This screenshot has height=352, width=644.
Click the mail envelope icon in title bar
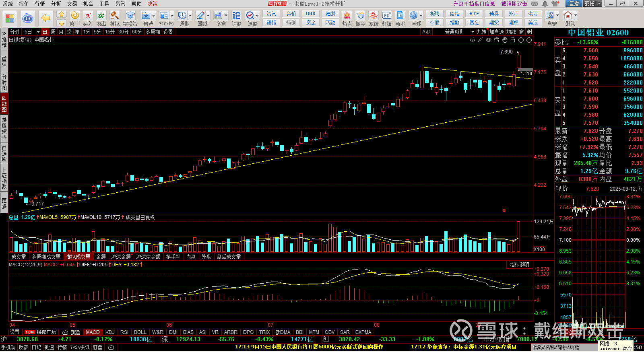(535, 4)
